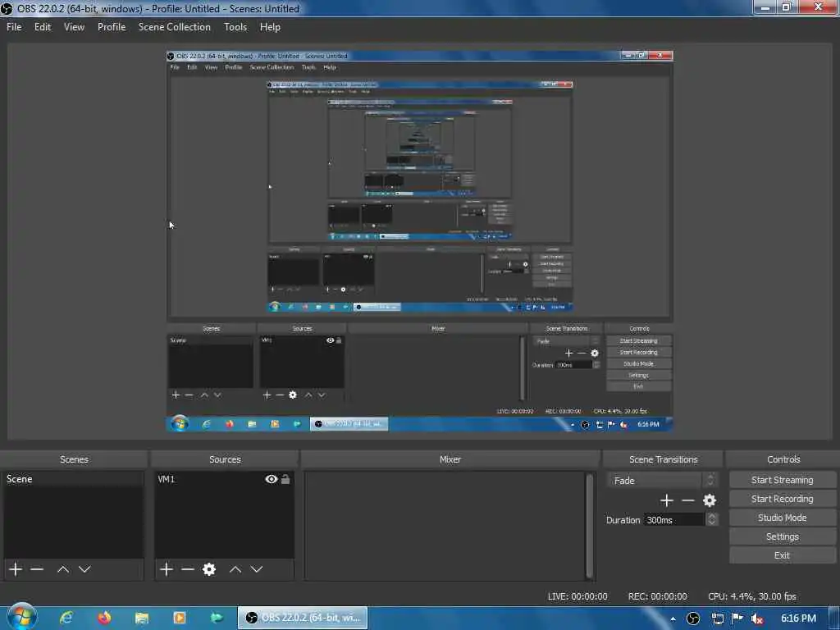Click the Mixer panel header

pyautogui.click(x=450, y=459)
